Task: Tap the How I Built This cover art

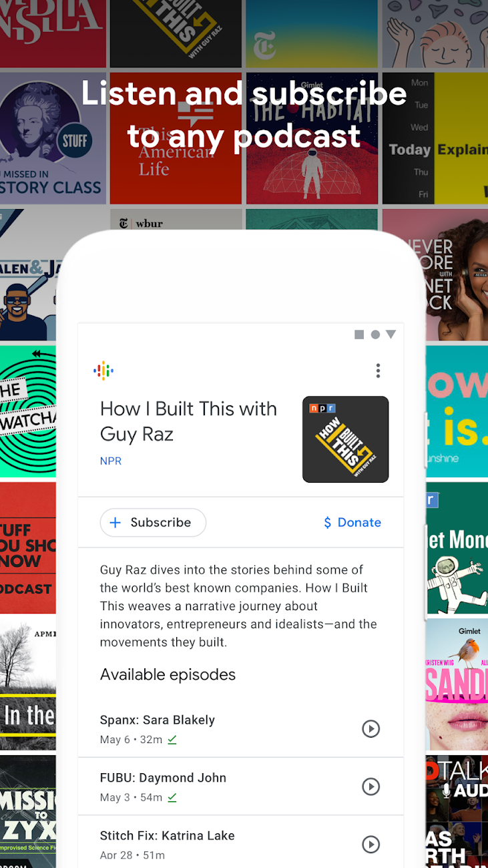Action: pos(345,439)
